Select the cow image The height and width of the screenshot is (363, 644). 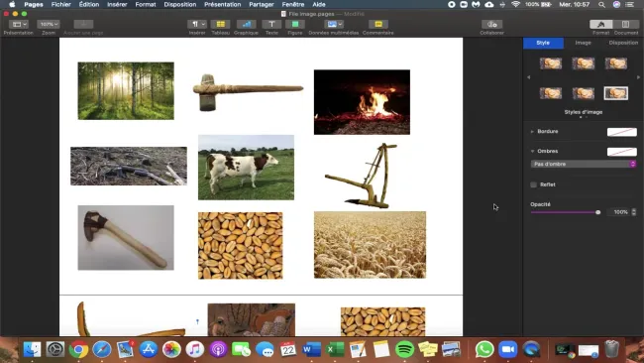click(x=246, y=168)
